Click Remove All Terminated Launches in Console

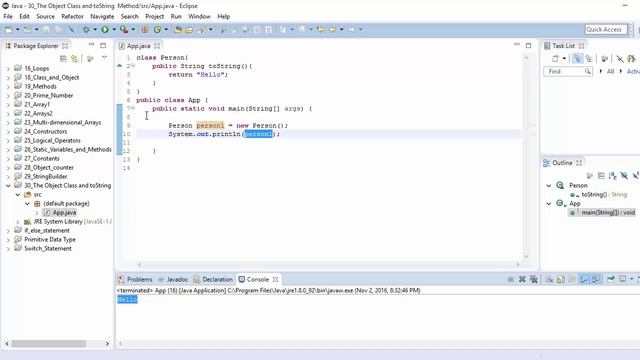533,279
